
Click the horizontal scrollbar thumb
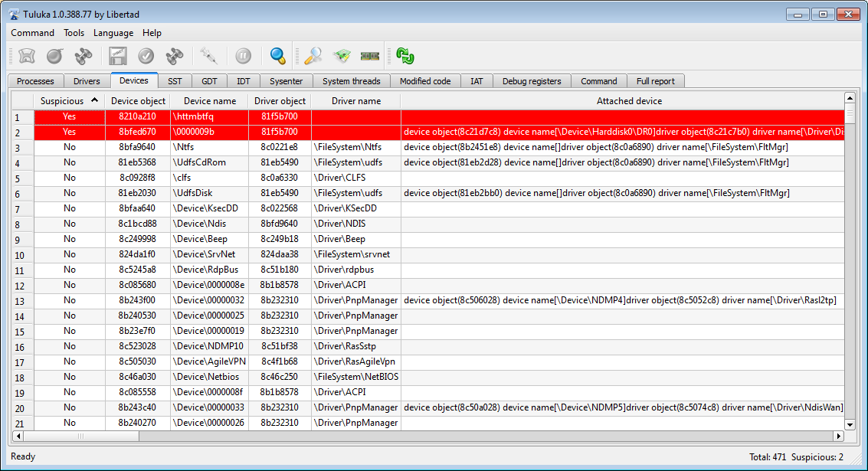[x=81, y=436]
